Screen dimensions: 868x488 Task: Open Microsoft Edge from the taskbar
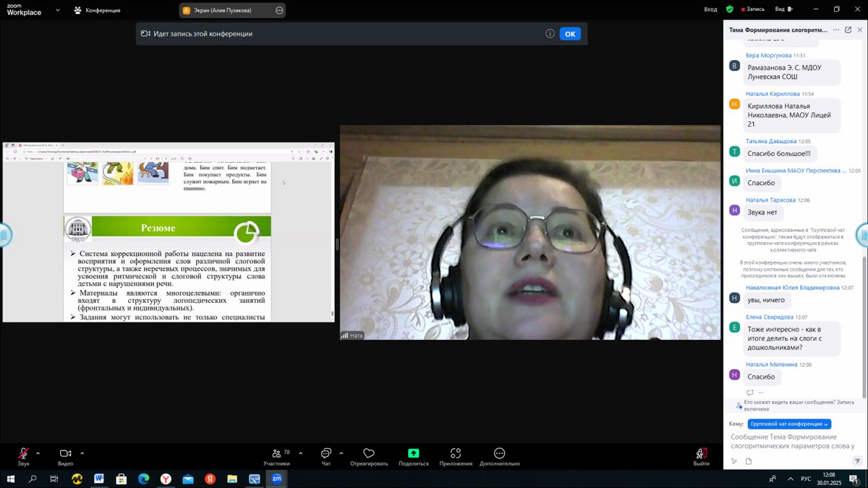coord(143,479)
